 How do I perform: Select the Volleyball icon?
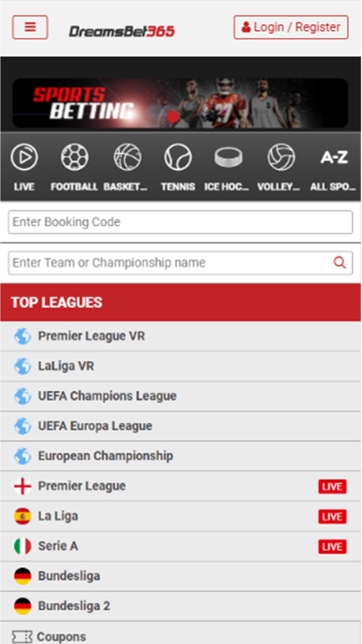281,157
